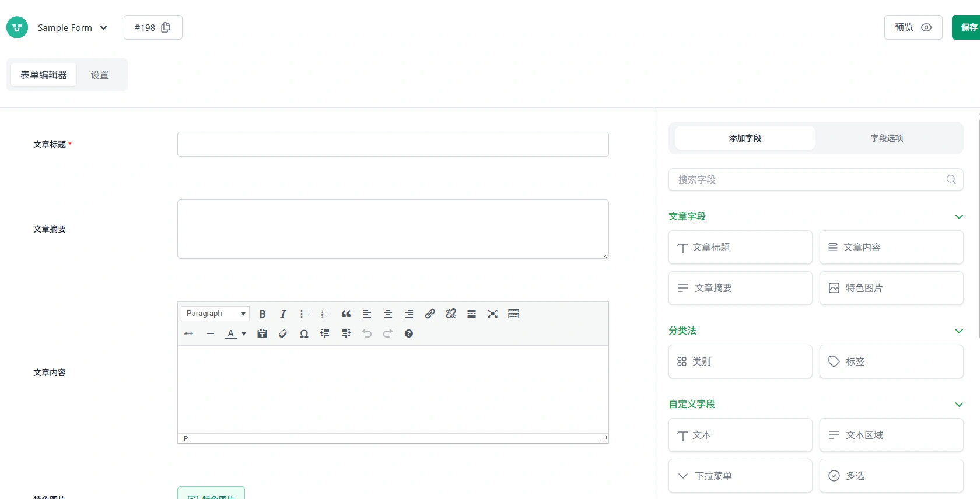The image size is (980, 499).
Task: Add a 文本 custom field
Action: [x=740, y=435]
